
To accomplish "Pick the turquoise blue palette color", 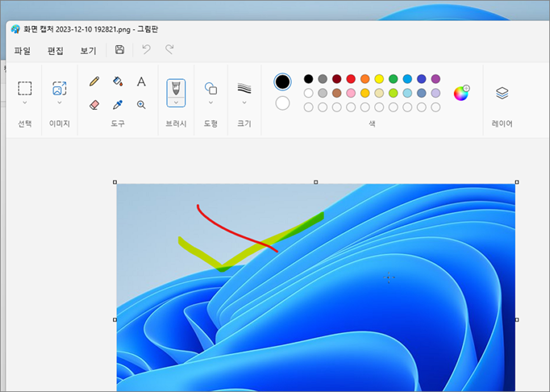I will [407, 79].
